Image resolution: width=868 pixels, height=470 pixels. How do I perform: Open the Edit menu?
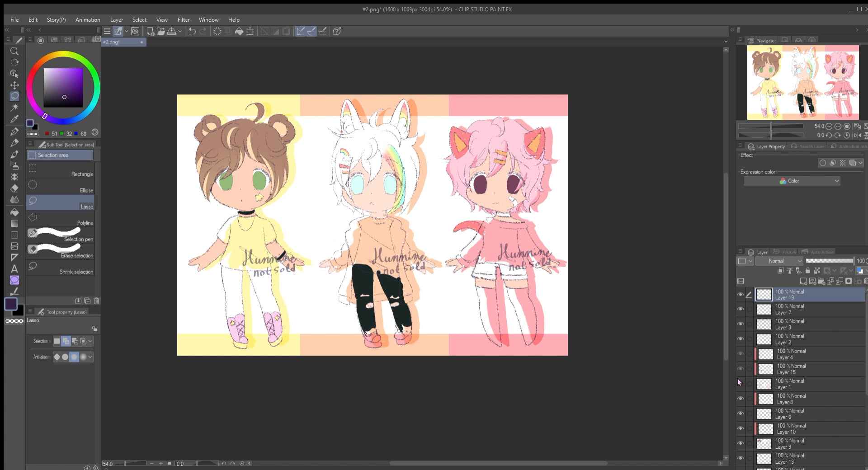33,20
